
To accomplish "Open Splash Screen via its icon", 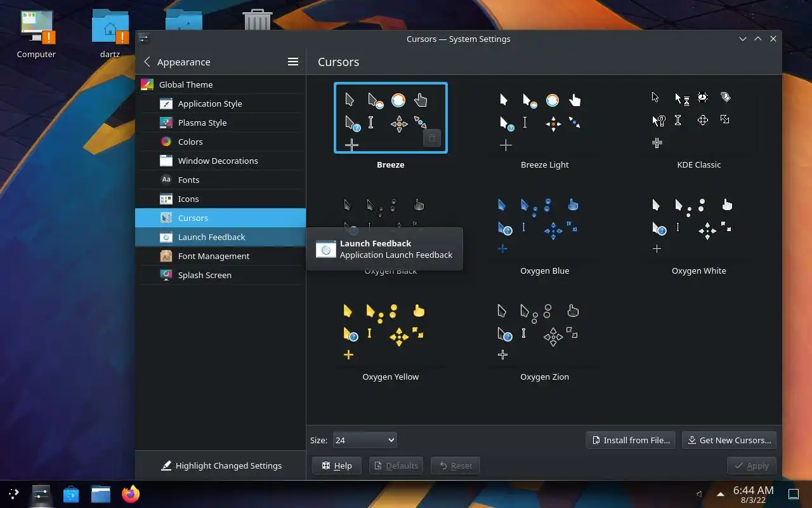I will tap(166, 275).
